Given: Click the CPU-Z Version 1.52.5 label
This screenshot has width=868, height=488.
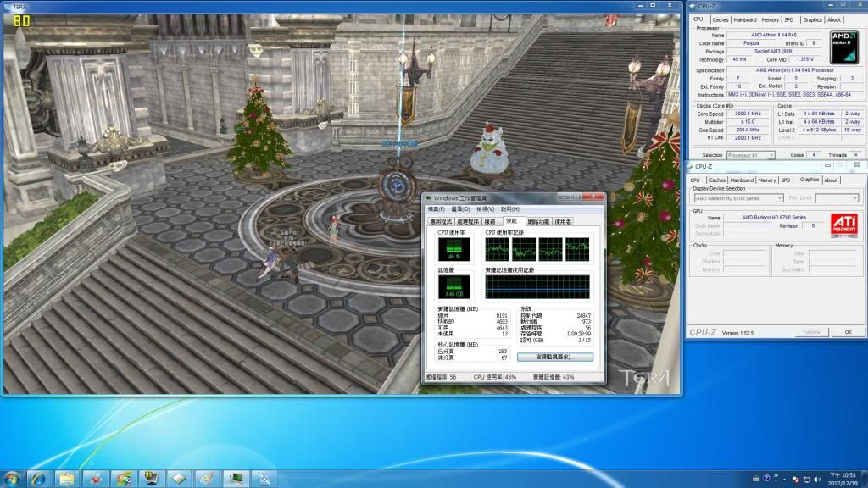Looking at the screenshot, I should [x=737, y=333].
